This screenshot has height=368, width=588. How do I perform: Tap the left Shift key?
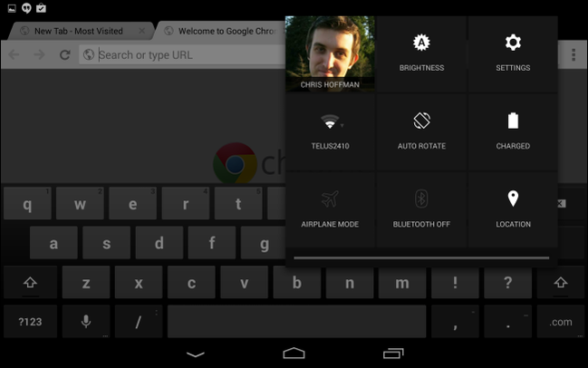point(31,282)
